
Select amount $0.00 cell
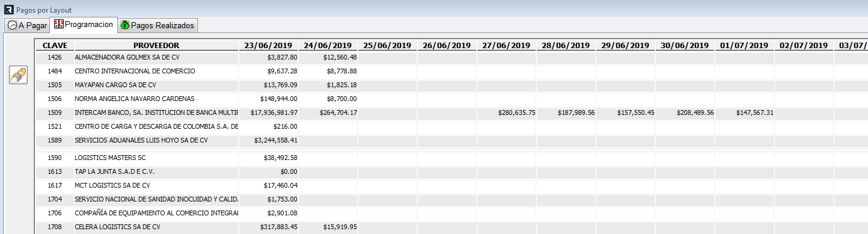click(269, 171)
